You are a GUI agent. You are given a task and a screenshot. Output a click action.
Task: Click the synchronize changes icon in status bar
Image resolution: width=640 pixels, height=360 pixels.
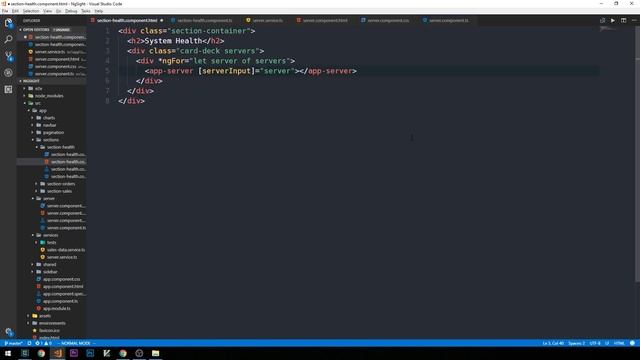(x=29, y=343)
